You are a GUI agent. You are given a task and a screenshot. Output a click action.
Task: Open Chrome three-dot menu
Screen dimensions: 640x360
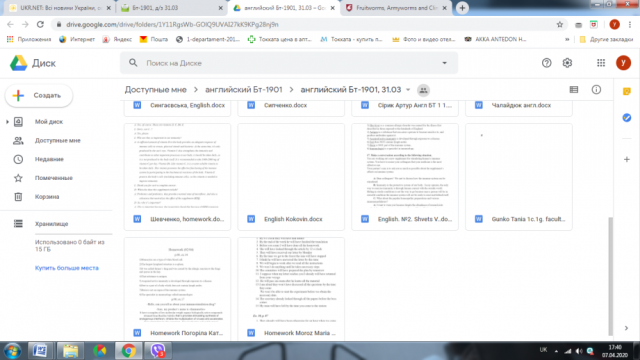[631, 24]
